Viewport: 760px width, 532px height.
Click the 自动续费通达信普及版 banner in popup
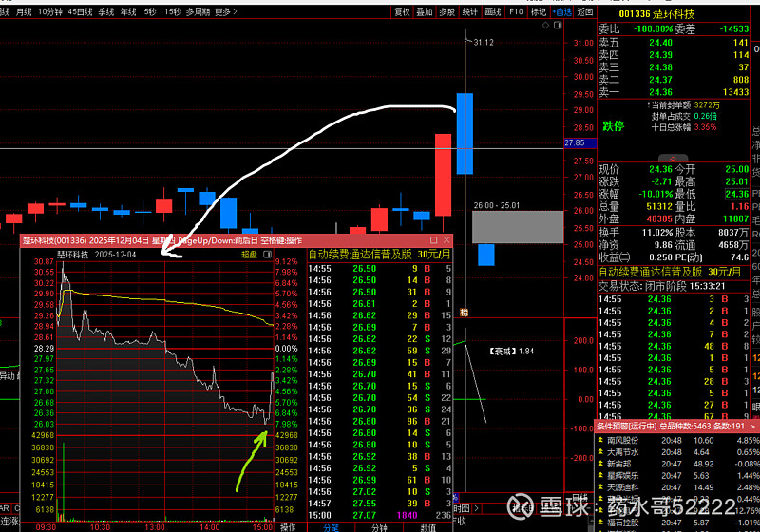379,255
